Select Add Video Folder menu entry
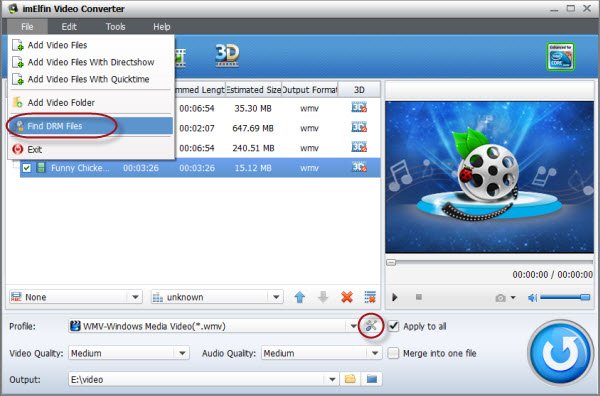 [91, 103]
